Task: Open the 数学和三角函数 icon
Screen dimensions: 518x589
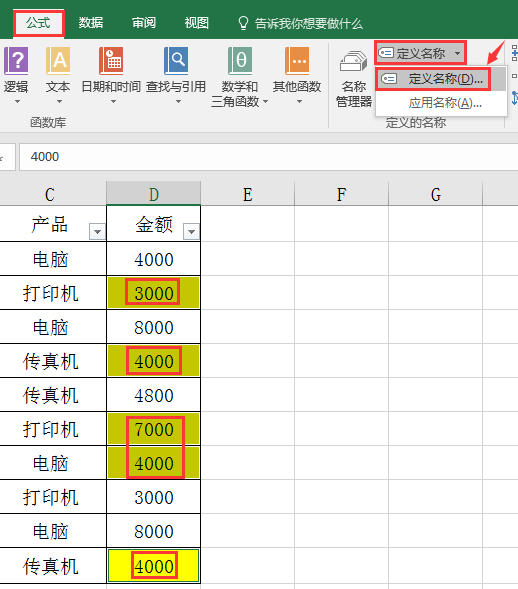Action: (240, 61)
